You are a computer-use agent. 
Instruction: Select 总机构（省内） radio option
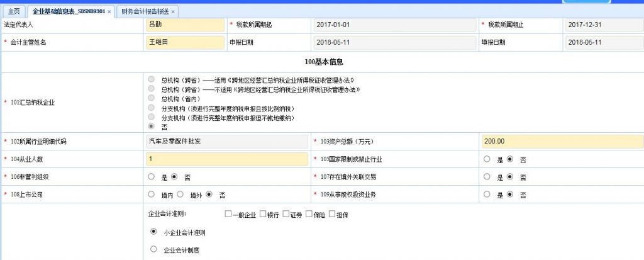(x=151, y=99)
